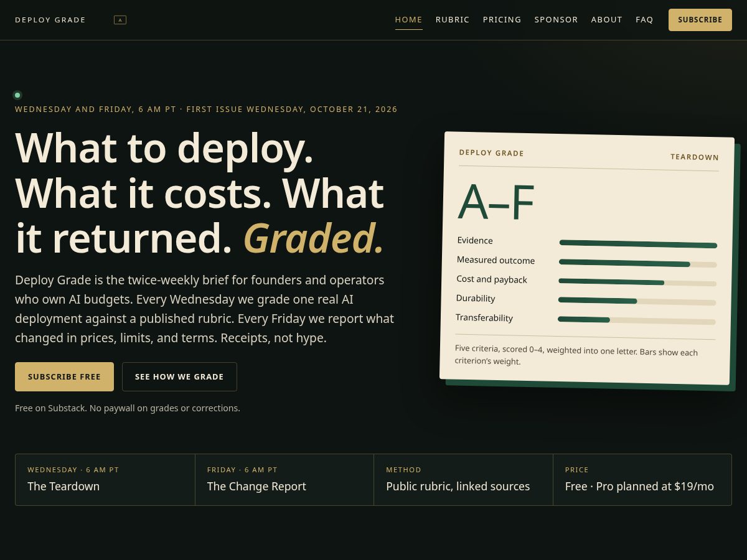Click the Deploy Grade site logo
Image resolution: width=747 pixels, height=560 pixels.
(x=50, y=20)
